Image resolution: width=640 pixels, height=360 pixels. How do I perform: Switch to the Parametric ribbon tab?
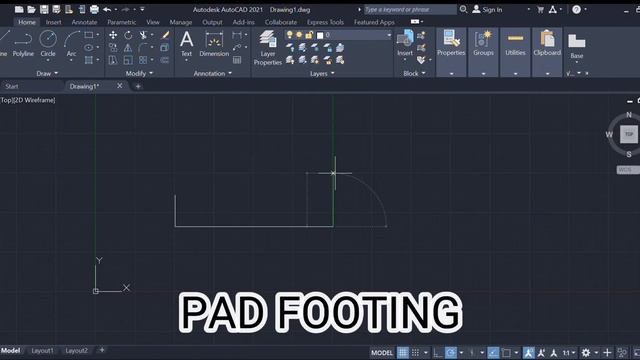(x=122, y=22)
